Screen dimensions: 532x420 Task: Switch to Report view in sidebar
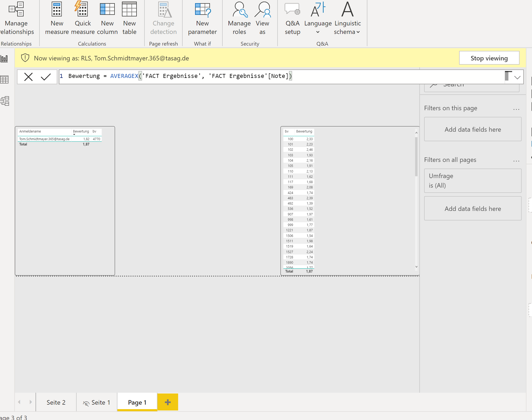click(5, 59)
